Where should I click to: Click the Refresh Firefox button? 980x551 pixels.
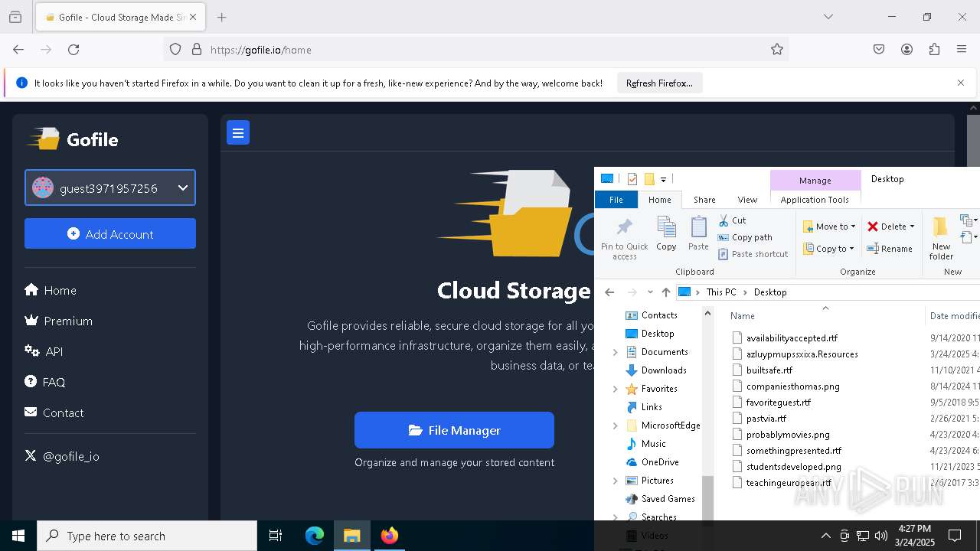coord(659,83)
